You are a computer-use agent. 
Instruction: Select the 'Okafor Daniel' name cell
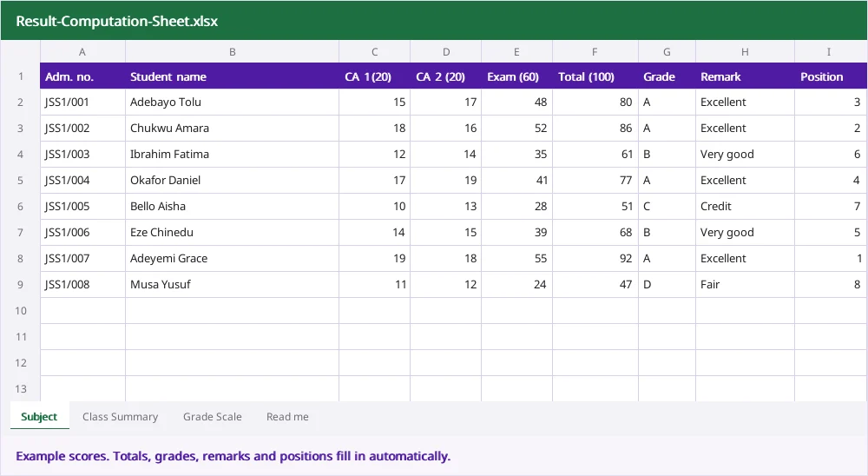click(x=232, y=180)
